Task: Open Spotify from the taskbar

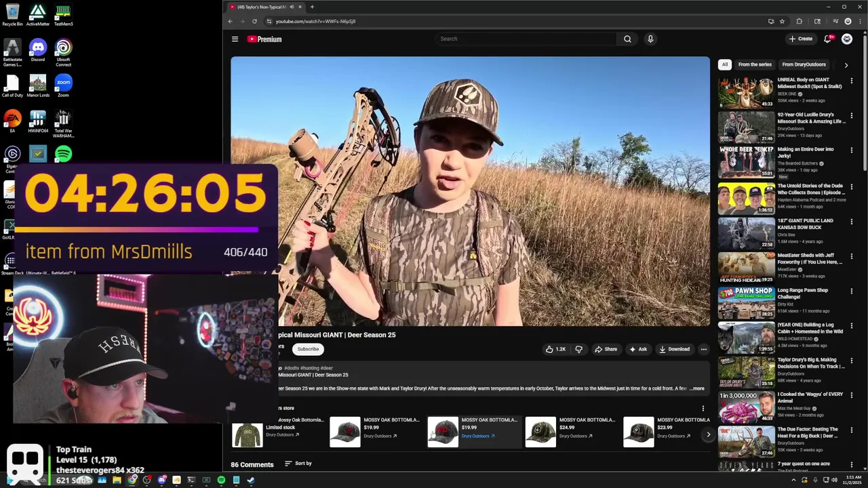Action: click(x=221, y=480)
